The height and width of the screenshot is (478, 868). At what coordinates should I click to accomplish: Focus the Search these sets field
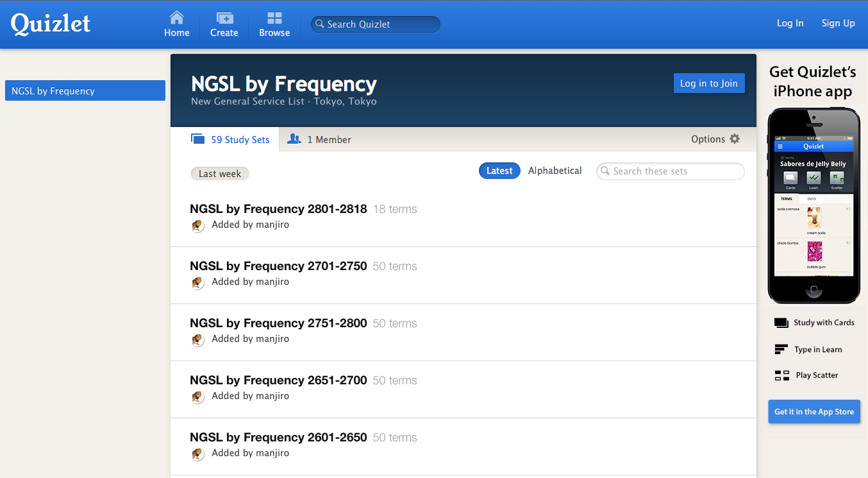tap(671, 171)
